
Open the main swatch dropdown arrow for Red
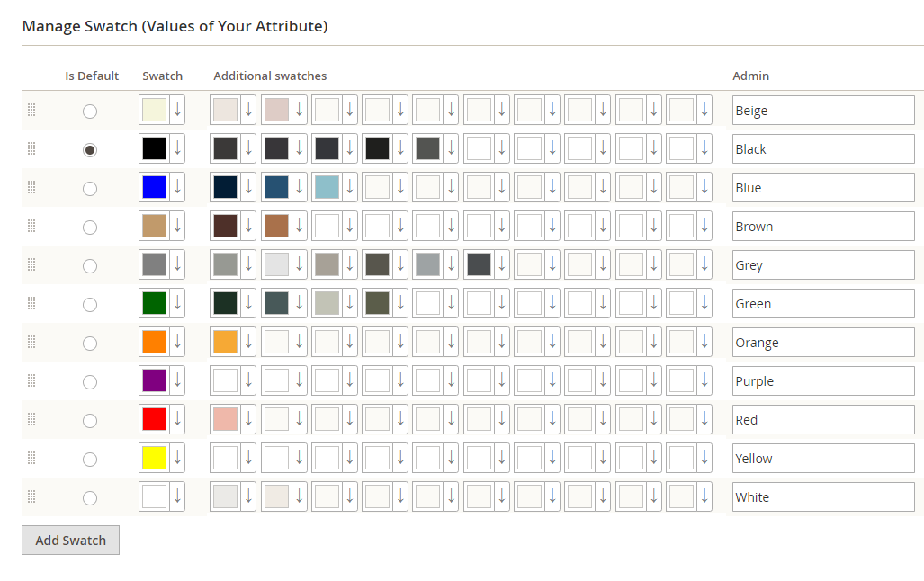[177, 419]
